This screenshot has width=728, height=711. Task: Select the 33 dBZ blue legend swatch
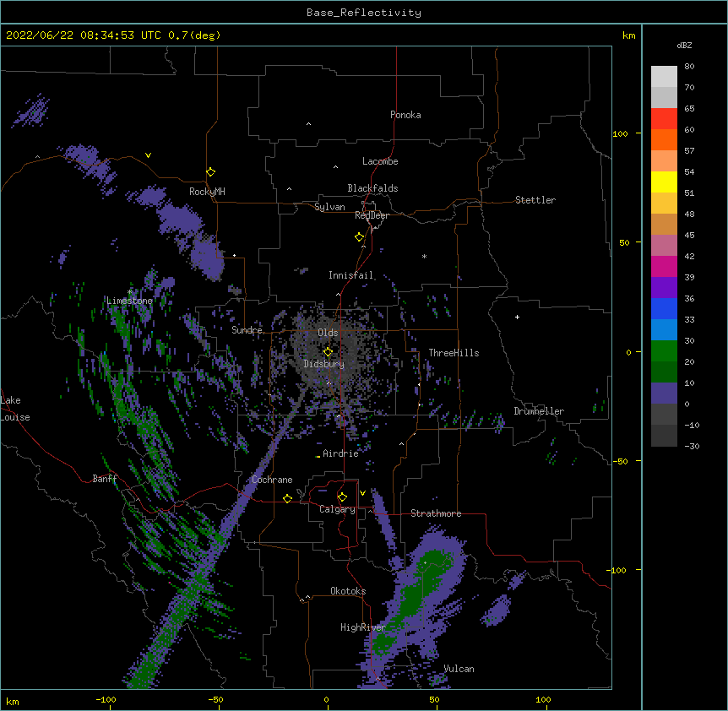pyautogui.click(x=664, y=329)
